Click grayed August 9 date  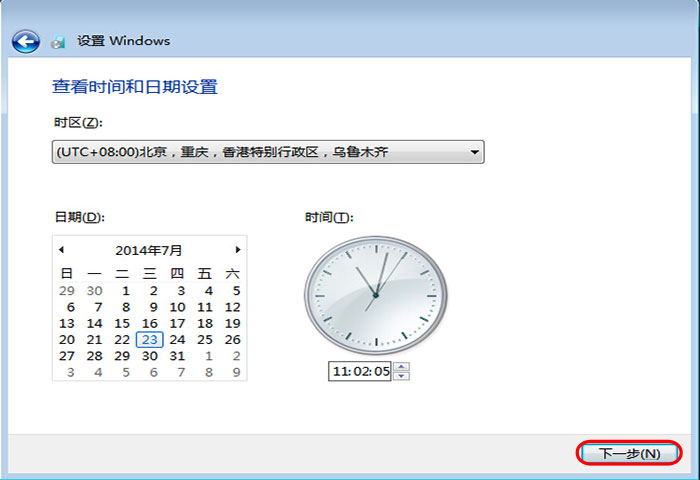pyautogui.click(x=236, y=372)
